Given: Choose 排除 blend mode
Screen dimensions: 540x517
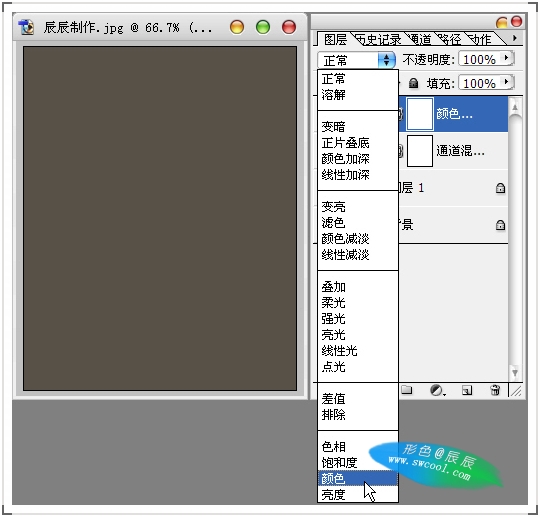Looking at the screenshot, I should pos(357,414).
